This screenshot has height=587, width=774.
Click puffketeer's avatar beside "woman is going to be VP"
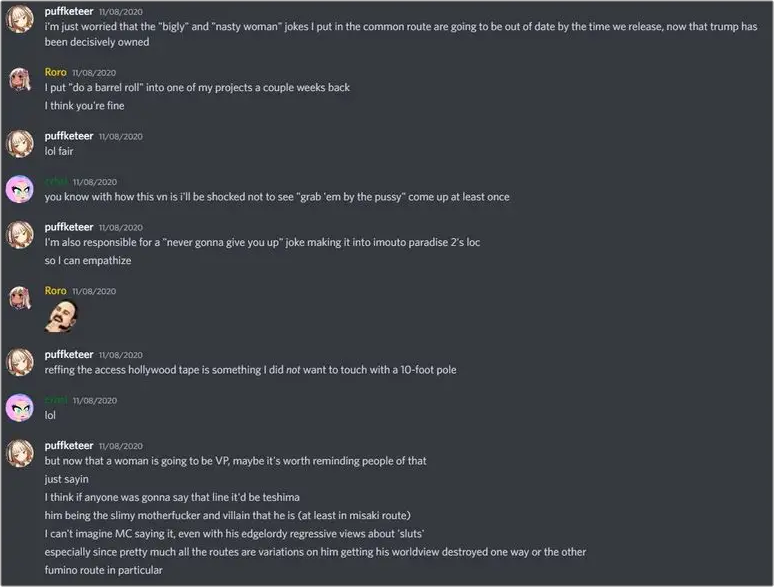[20, 453]
